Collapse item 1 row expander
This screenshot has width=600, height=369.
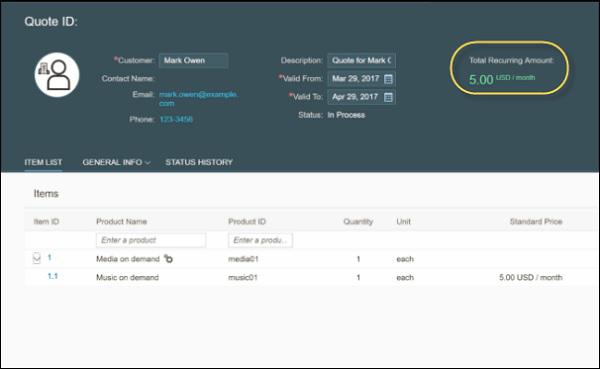36,258
